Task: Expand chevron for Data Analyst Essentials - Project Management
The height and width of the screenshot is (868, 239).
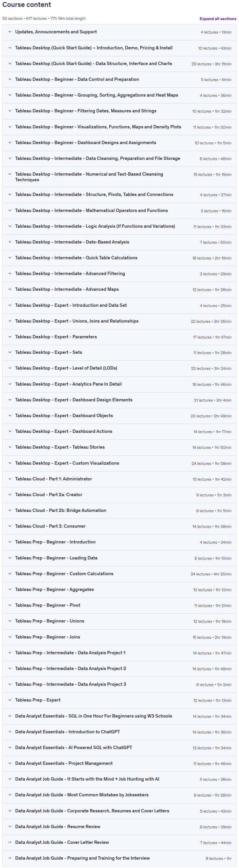Action: pos(10,763)
